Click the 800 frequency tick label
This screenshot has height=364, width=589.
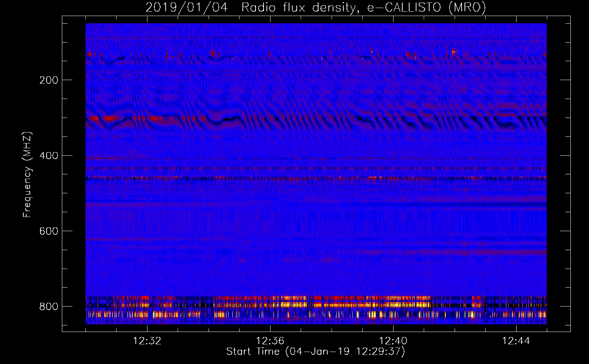point(49,306)
